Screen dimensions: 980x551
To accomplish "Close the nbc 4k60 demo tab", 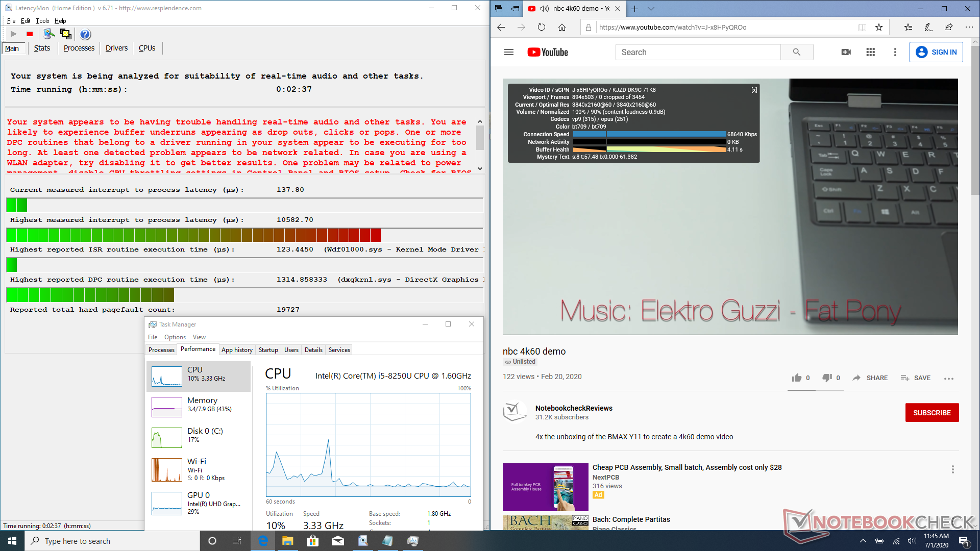I will pyautogui.click(x=618, y=9).
